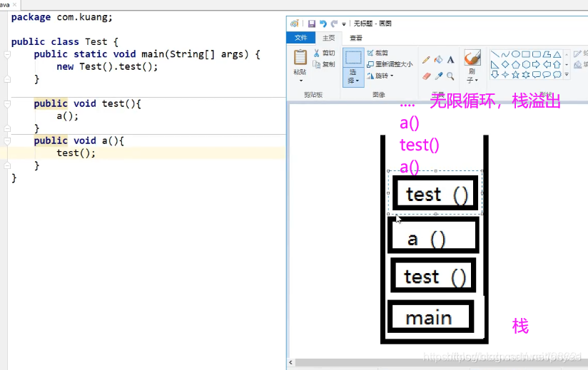Click the Paint application icon in title bar
The height and width of the screenshot is (370, 588).
coord(295,24)
